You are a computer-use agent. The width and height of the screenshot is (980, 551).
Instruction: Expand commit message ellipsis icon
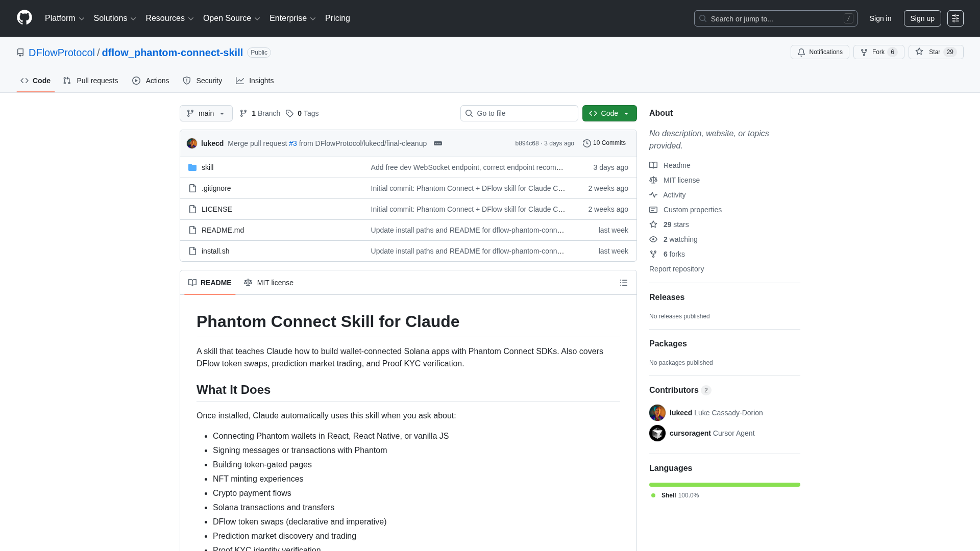point(438,143)
